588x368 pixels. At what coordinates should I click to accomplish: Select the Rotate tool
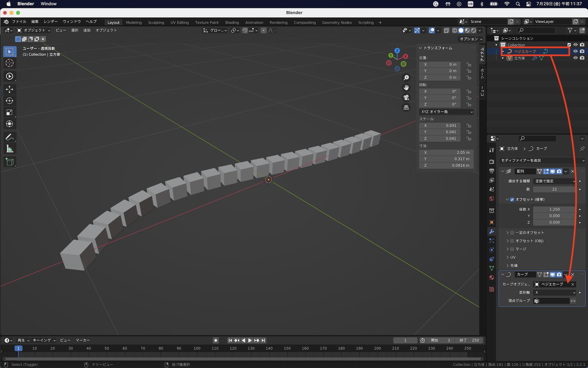coord(9,101)
